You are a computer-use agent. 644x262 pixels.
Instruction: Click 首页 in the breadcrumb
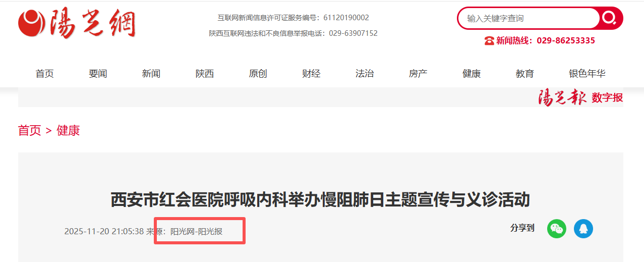pyautogui.click(x=30, y=131)
